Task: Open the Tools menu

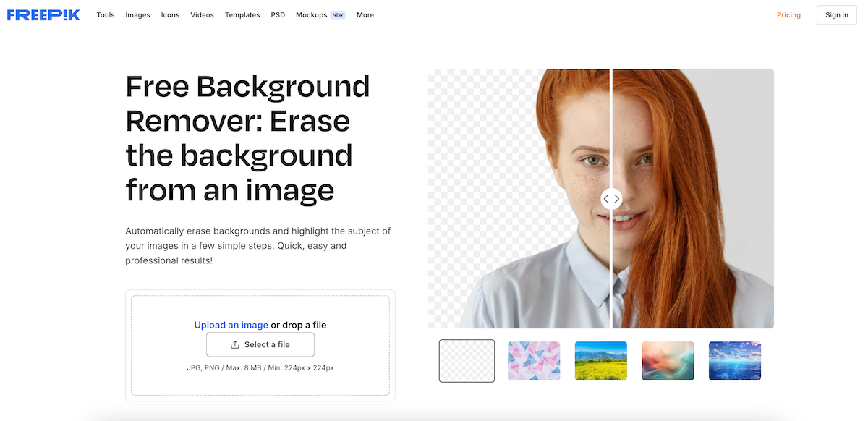Action: [105, 14]
